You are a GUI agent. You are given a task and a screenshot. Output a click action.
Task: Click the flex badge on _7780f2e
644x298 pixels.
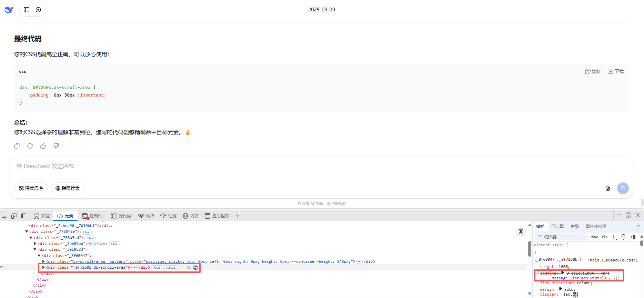(x=86, y=232)
